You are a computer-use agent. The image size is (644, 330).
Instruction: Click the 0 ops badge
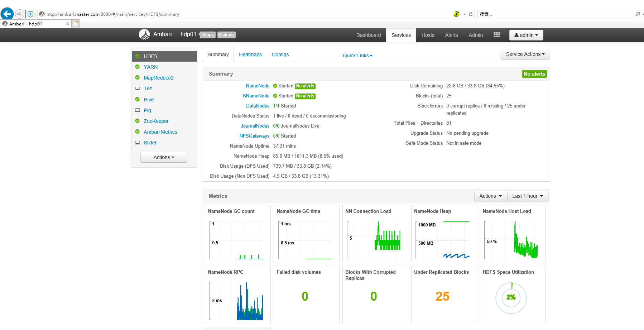tap(208, 35)
